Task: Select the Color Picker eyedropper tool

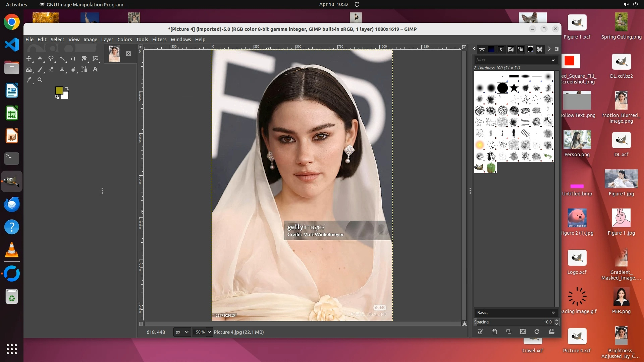Action: coord(29,80)
